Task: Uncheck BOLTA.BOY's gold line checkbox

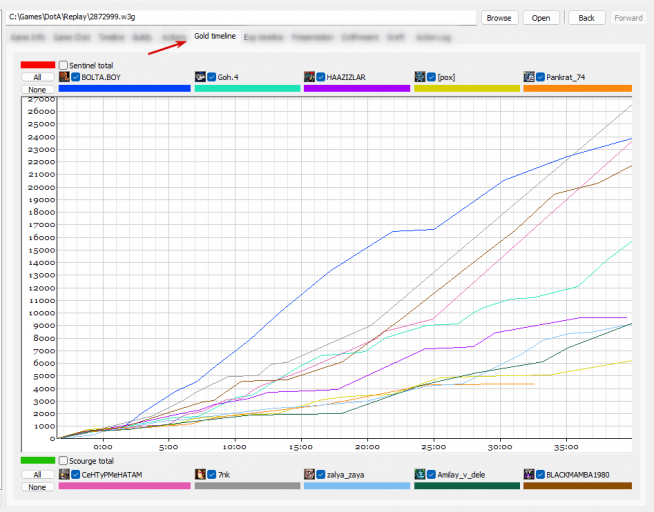Action: click(x=75, y=77)
